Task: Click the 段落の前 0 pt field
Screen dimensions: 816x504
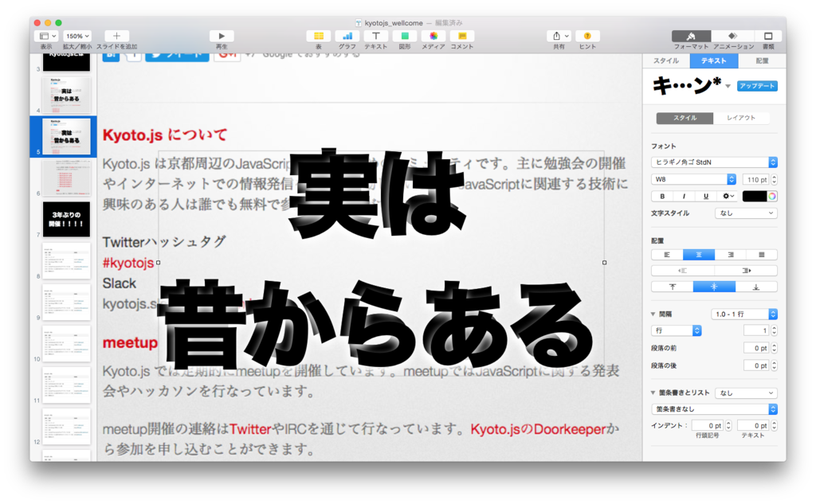Action: pyautogui.click(x=756, y=349)
